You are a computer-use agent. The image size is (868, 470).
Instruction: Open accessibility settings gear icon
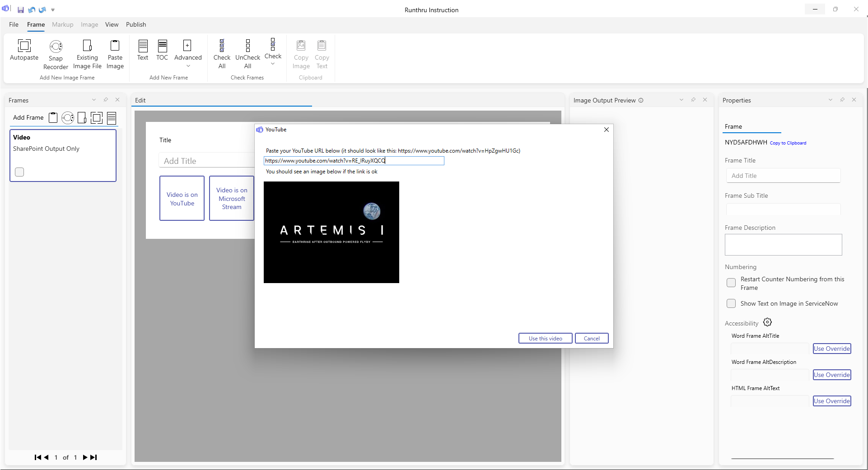[767, 322]
